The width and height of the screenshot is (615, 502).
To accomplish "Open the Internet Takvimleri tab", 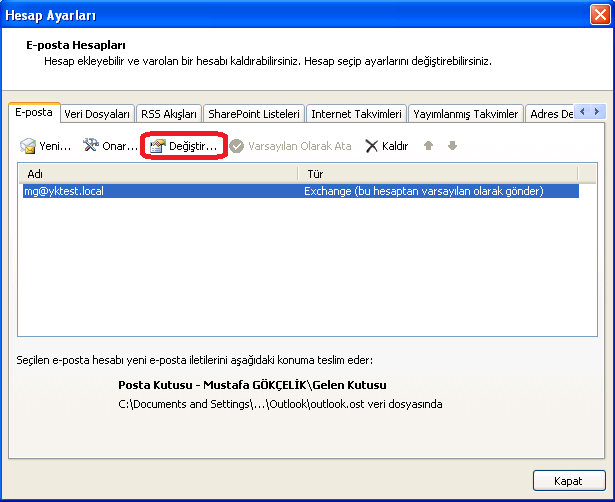I will (357, 114).
